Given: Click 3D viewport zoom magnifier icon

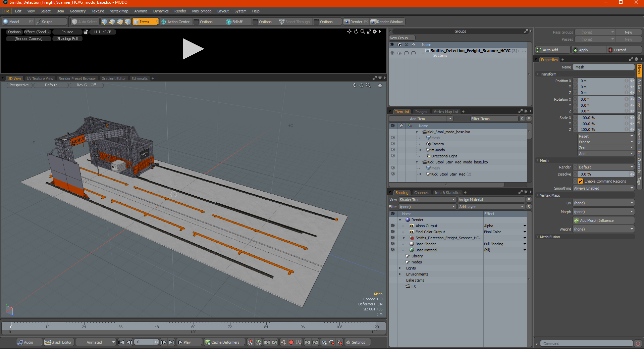Looking at the screenshot, I should coord(368,85).
